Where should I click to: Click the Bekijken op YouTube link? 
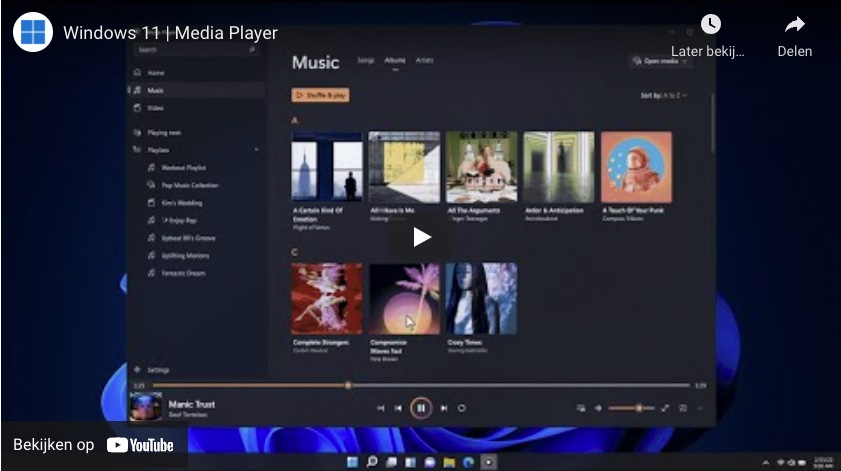[93, 445]
